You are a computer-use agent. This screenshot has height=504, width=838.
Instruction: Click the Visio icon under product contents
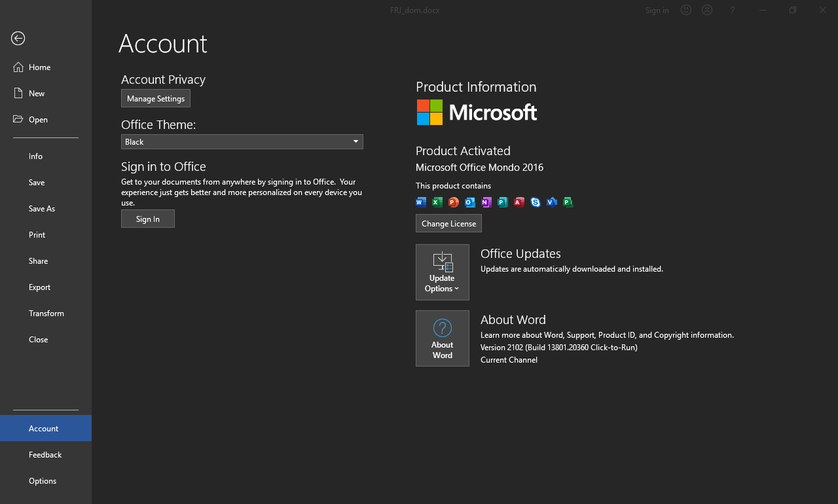(551, 202)
